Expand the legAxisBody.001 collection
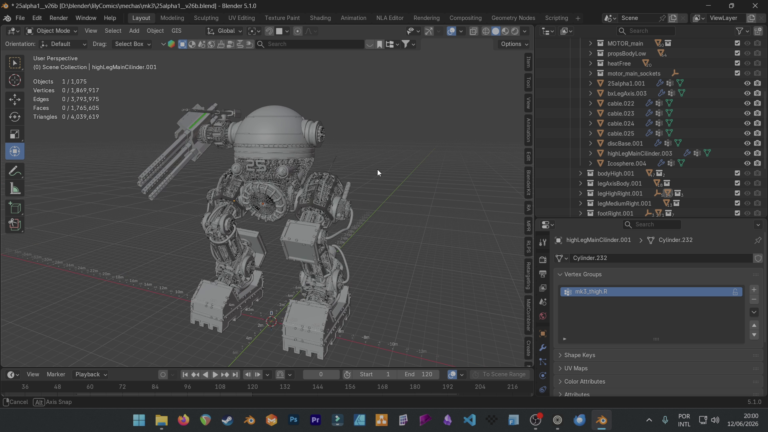The width and height of the screenshot is (768, 432). coord(580,183)
